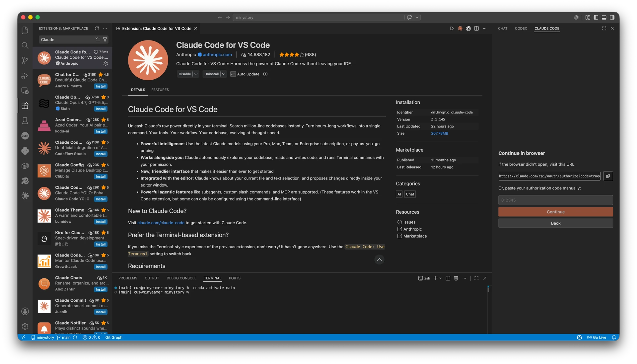The image size is (637, 364).
Task: Open the Search view in activity bar
Action: [x=25, y=45]
